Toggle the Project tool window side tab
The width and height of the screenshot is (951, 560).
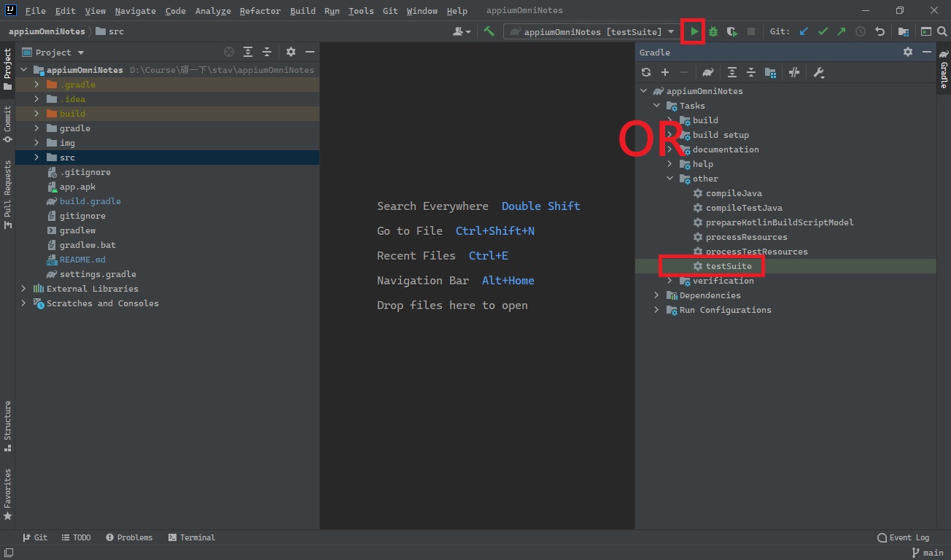click(x=7, y=69)
